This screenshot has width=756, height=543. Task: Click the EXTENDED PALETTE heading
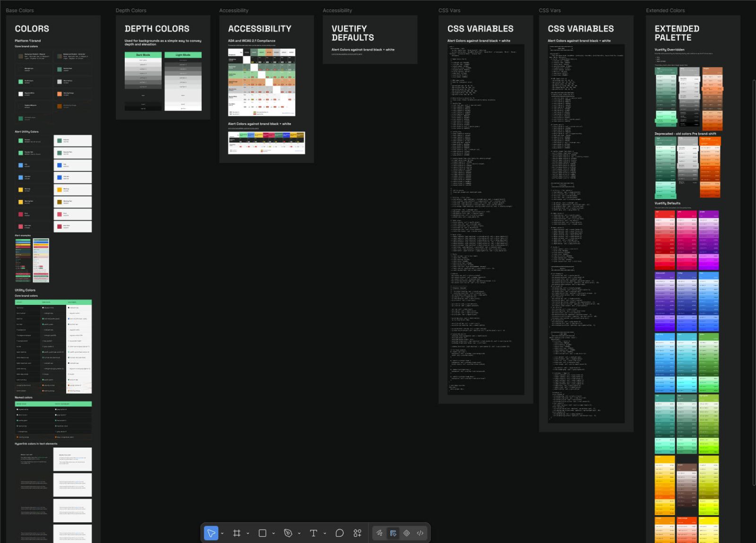point(677,33)
